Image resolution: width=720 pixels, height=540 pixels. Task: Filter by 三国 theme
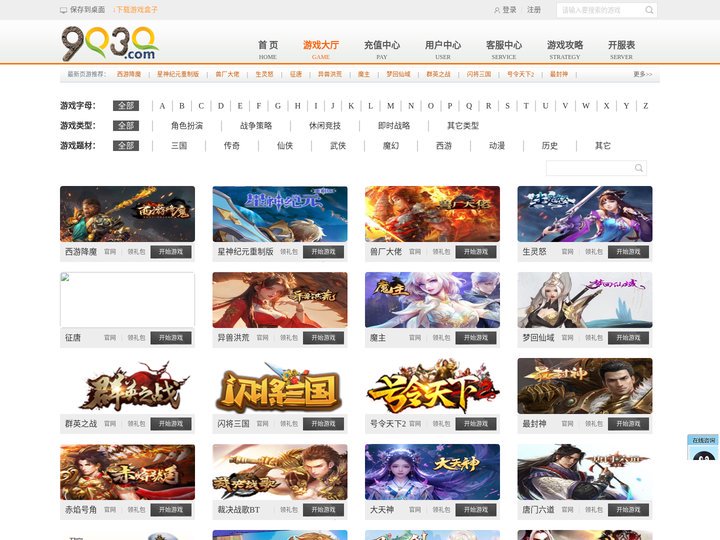click(x=179, y=146)
